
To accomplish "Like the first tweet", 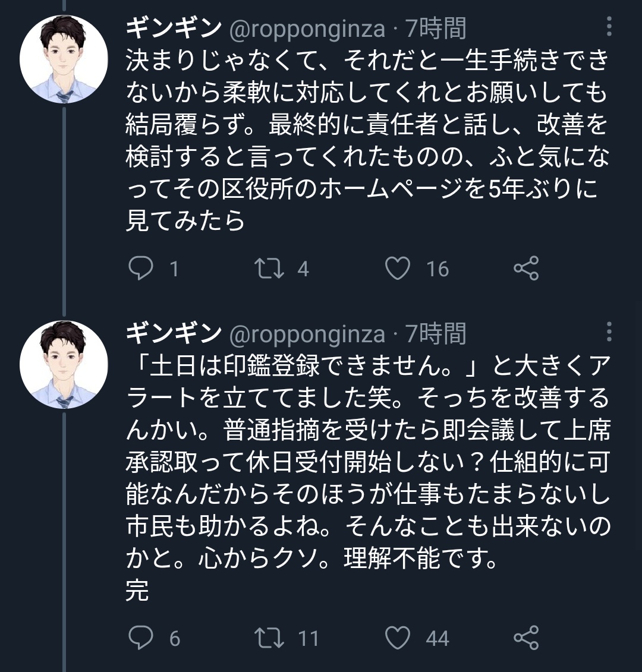I will (x=399, y=269).
